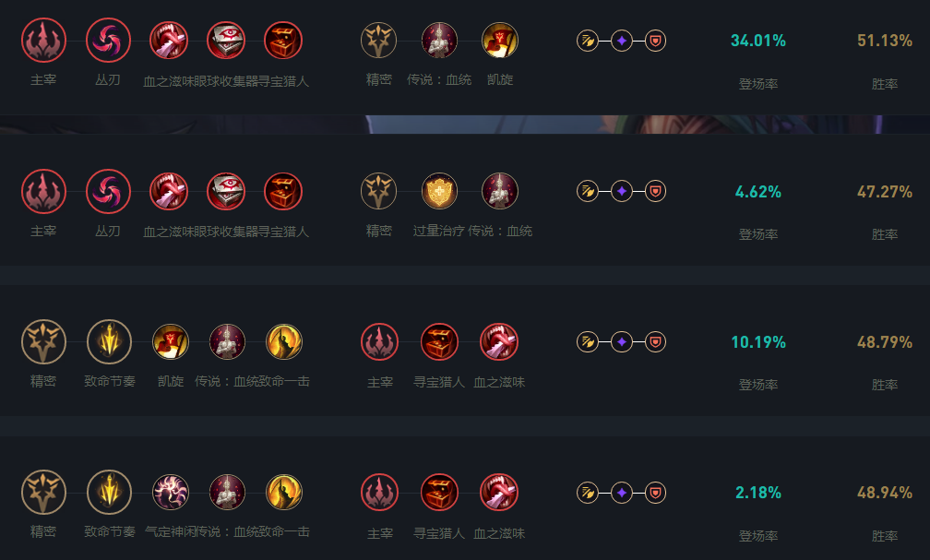Click 寻宝猎人 rune icon in the 10.19% row

439,342
